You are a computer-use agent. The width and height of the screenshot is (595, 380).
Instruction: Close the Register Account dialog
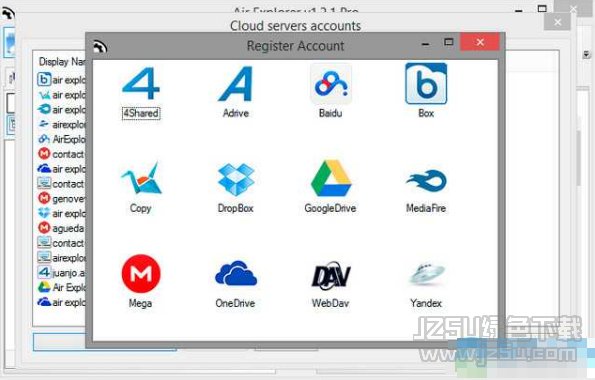tap(480, 42)
